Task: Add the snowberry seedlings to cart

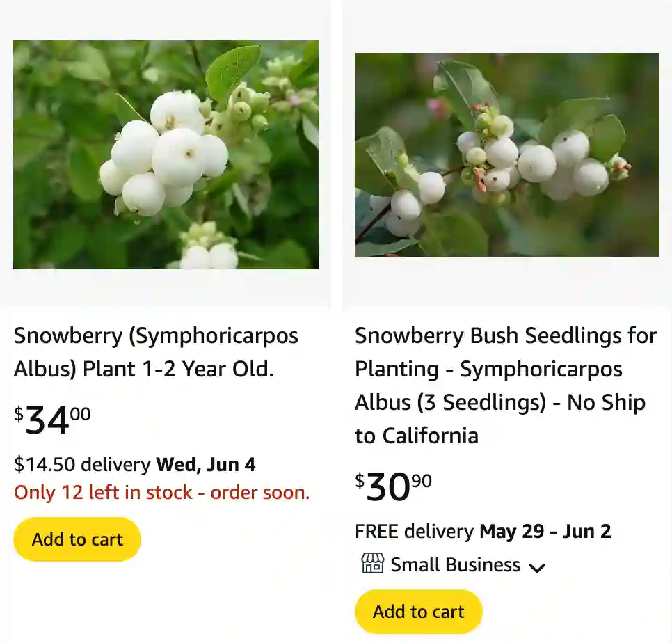Action: (x=417, y=611)
